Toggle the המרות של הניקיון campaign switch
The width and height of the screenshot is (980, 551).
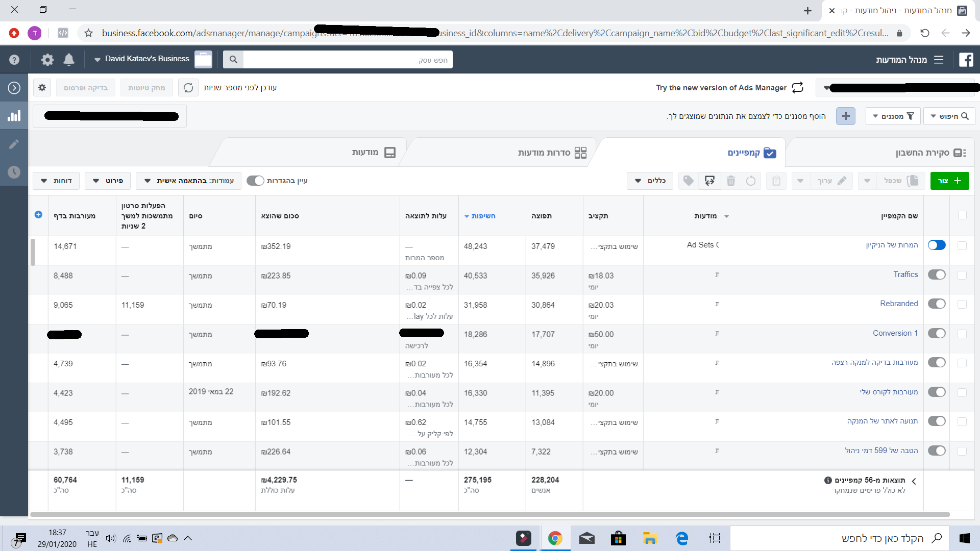click(937, 245)
